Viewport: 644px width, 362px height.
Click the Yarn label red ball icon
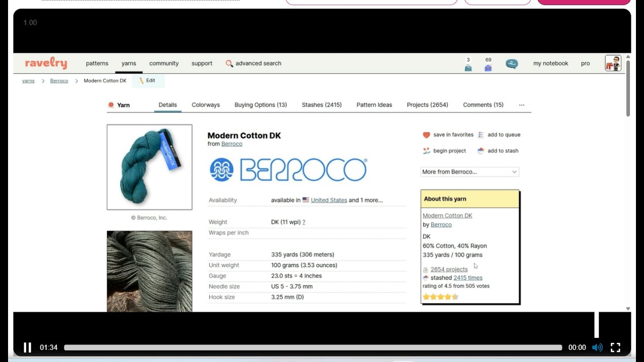tap(111, 105)
